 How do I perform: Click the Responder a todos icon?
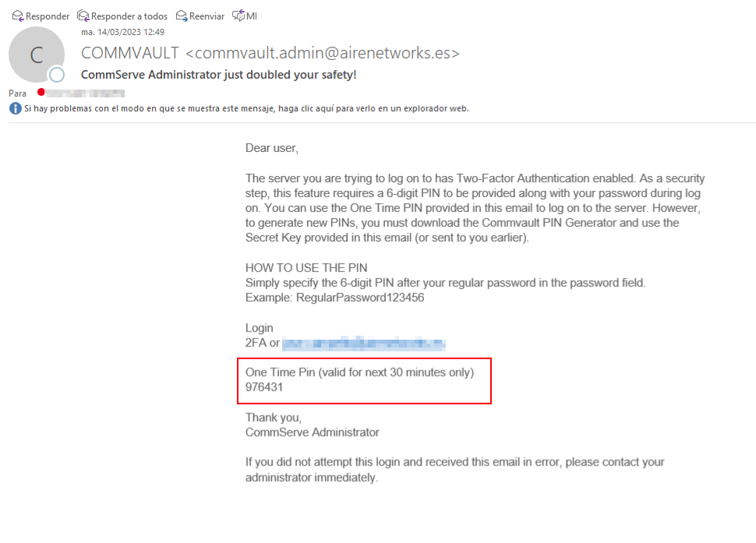coord(83,16)
